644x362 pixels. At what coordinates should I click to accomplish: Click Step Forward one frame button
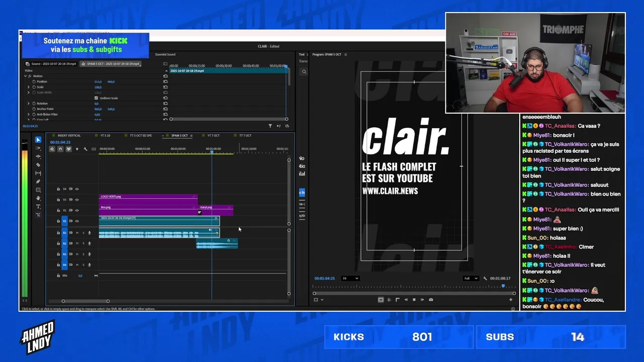(422, 300)
